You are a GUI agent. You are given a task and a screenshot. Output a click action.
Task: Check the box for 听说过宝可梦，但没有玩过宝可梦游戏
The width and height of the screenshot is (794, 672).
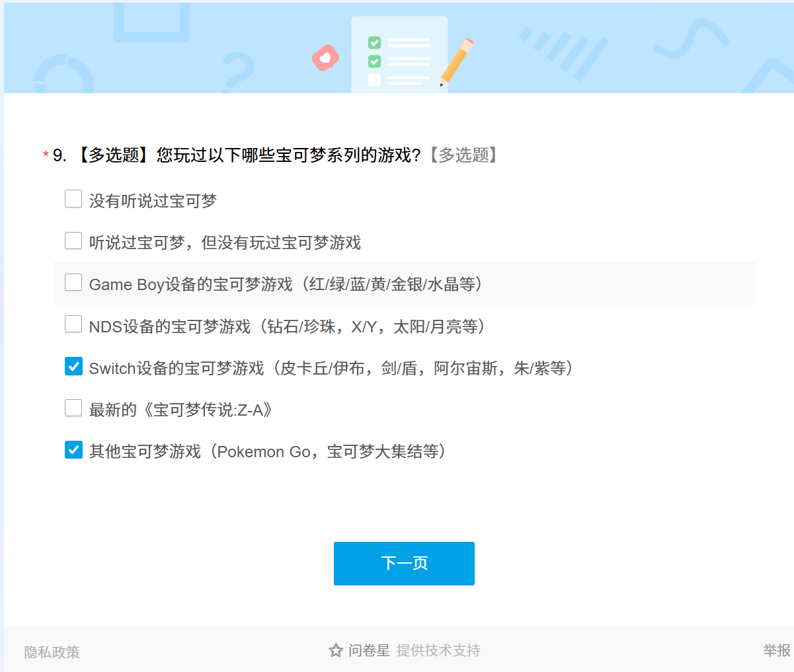[73, 241]
